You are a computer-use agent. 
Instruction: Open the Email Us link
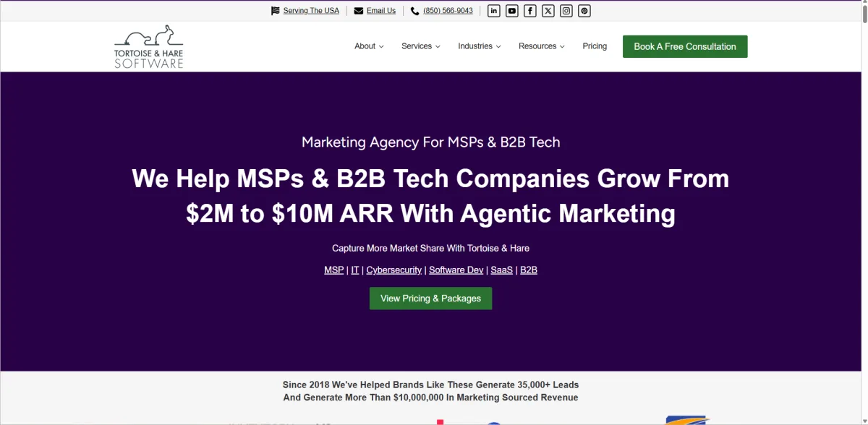381,11
